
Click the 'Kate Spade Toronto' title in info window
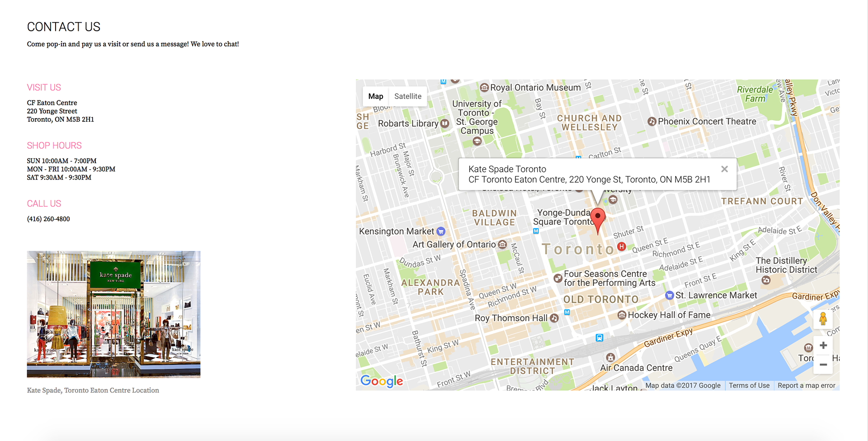[x=507, y=169]
